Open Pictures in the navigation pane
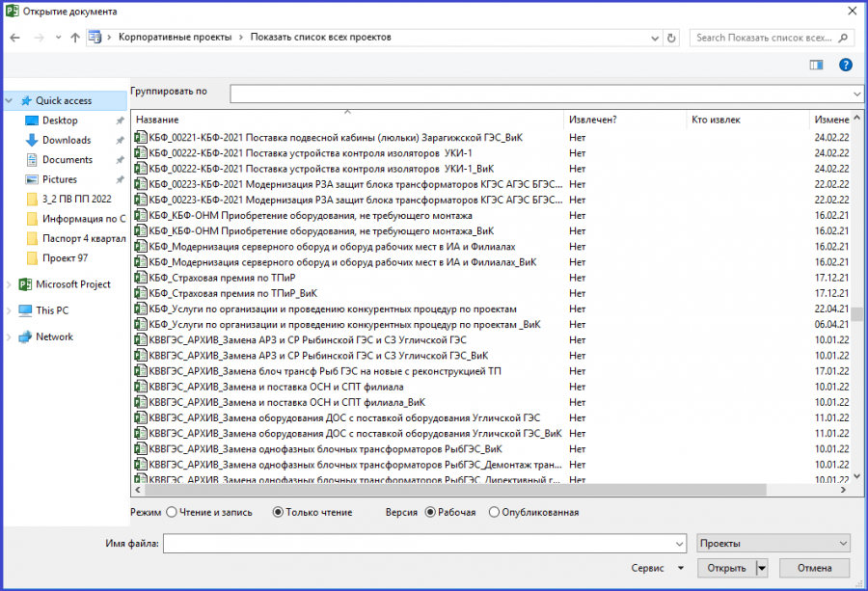 pos(59,179)
